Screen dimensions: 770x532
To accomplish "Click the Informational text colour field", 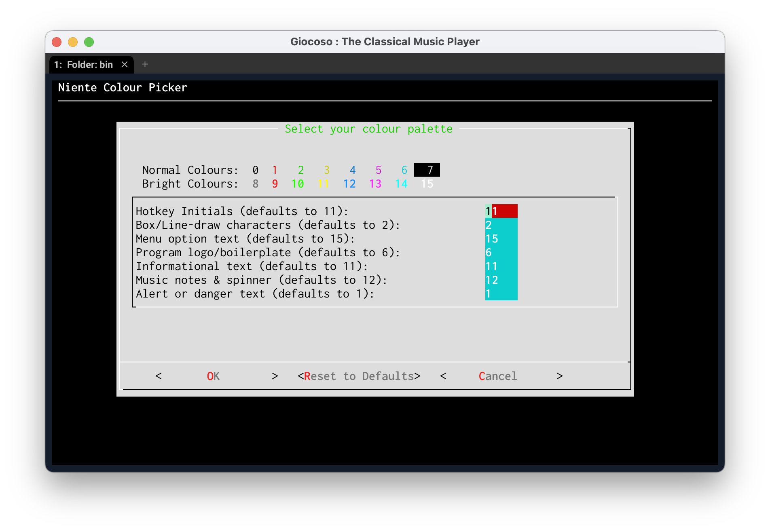I will point(501,266).
